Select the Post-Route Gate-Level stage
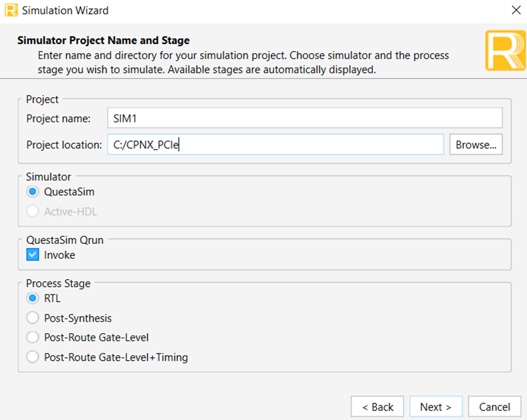Viewport: 527px width, 420px height. pos(33,338)
